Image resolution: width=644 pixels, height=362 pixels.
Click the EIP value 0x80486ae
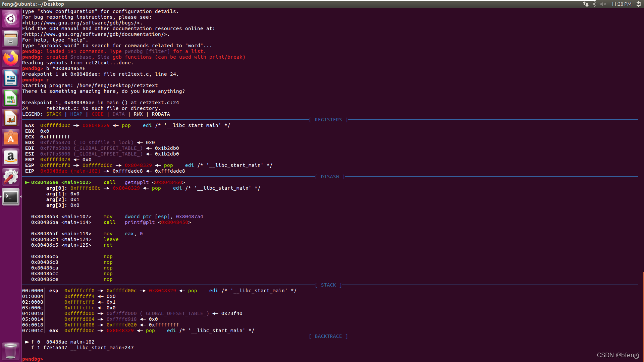54,171
